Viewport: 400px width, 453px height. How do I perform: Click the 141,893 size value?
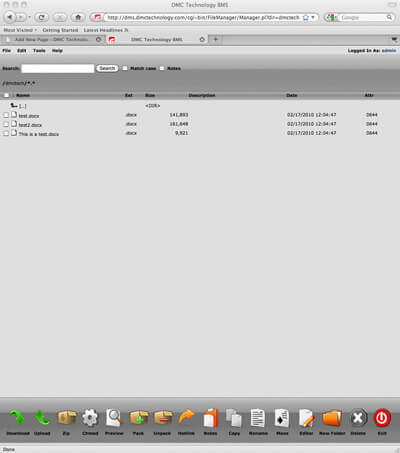coord(179,115)
